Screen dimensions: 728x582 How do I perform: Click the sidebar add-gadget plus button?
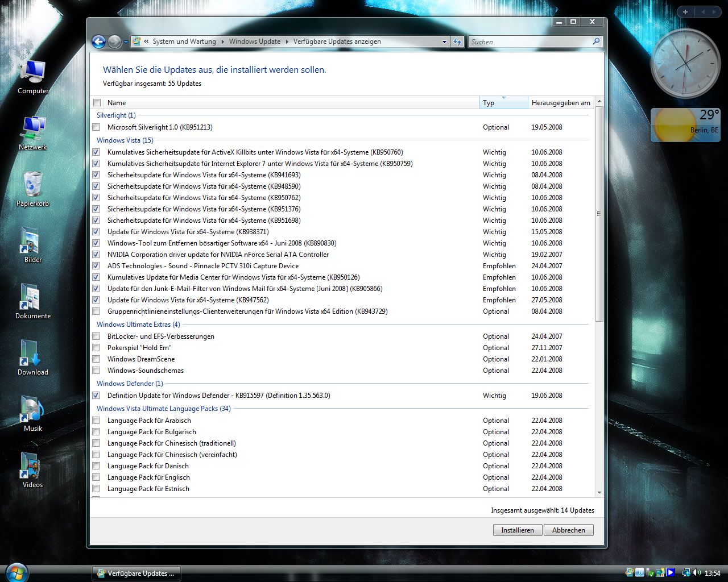click(685, 12)
